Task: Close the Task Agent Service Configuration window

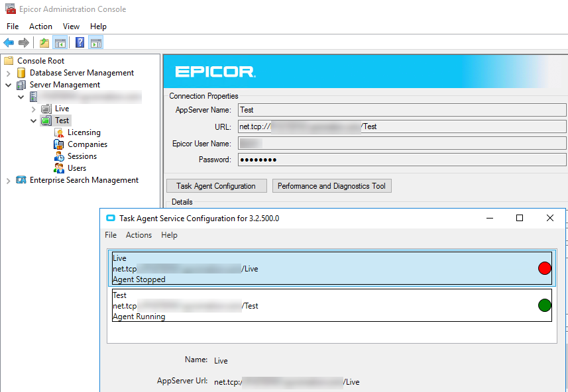Action: pyautogui.click(x=550, y=218)
